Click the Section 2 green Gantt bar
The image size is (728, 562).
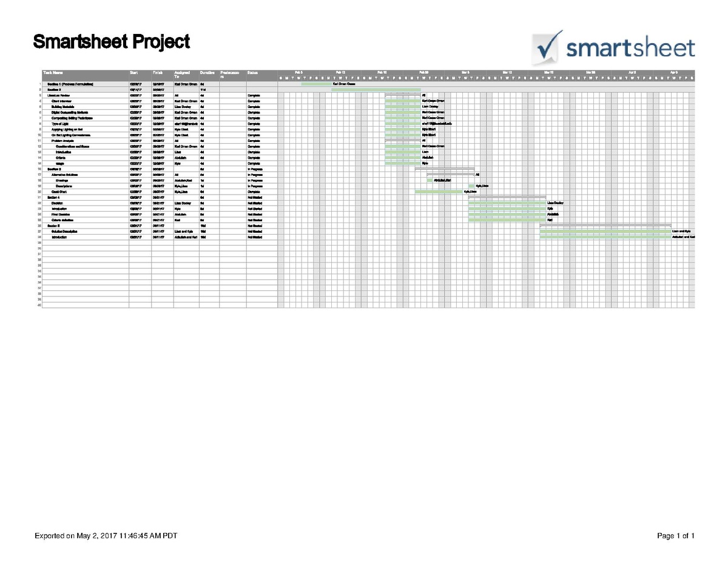point(376,90)
